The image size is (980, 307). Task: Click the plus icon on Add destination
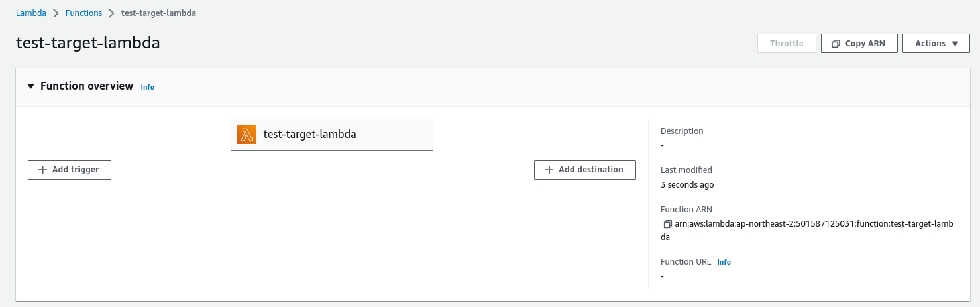pos(549,170)
